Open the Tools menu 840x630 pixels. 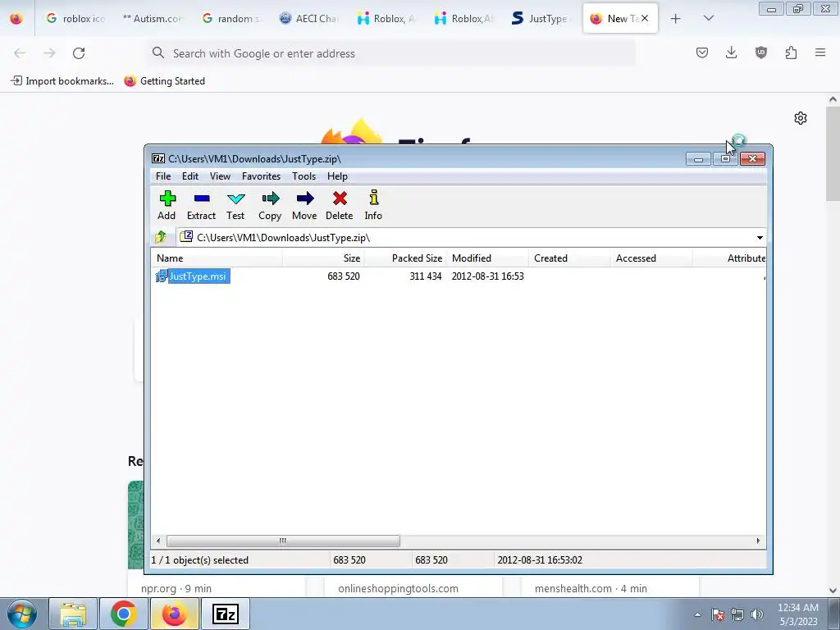click(x=304, y=176)
